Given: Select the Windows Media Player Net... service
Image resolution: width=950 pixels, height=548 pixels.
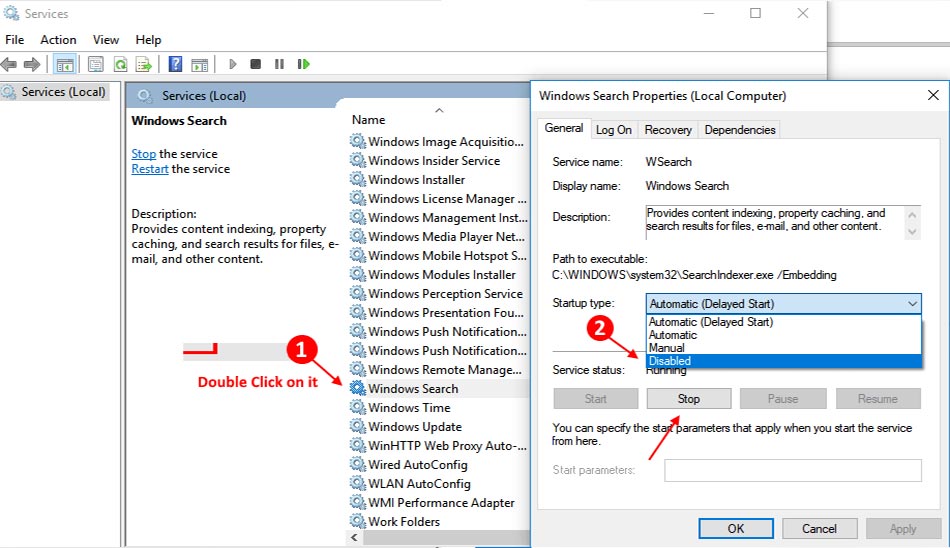Looking at the screenshot, I should click(x=447, y=236).
